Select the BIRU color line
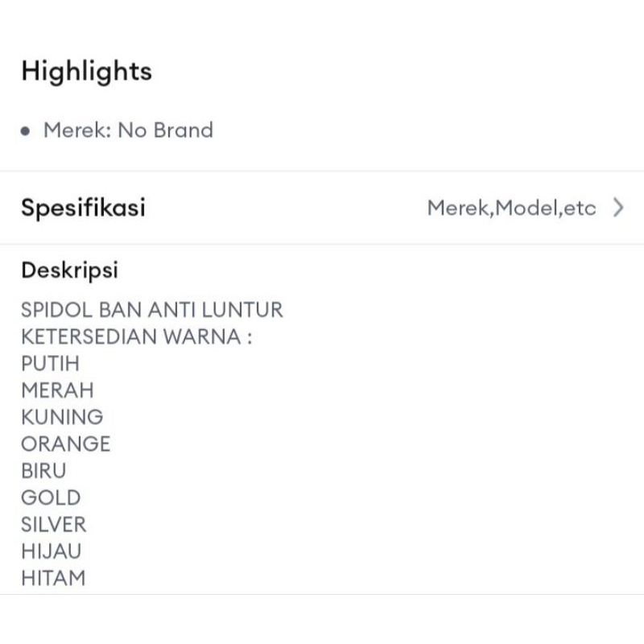The image size is (644, 644). [x=43, y=471]
